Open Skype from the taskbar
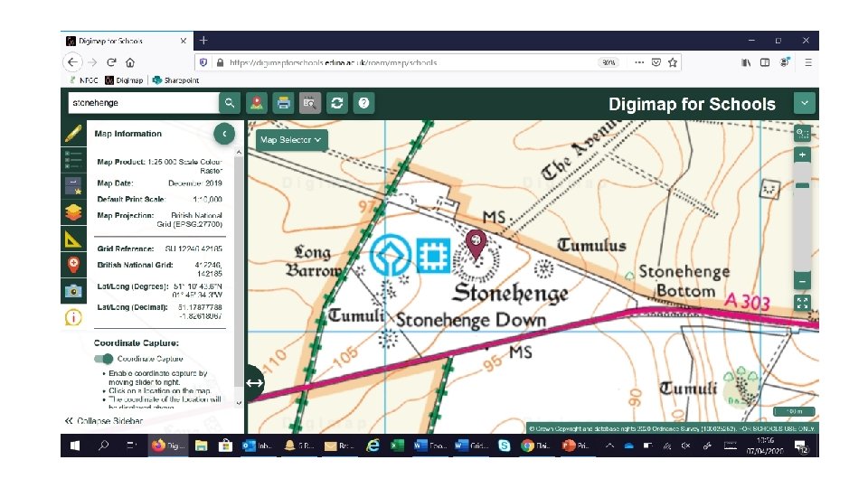 [x=504, y=446]
